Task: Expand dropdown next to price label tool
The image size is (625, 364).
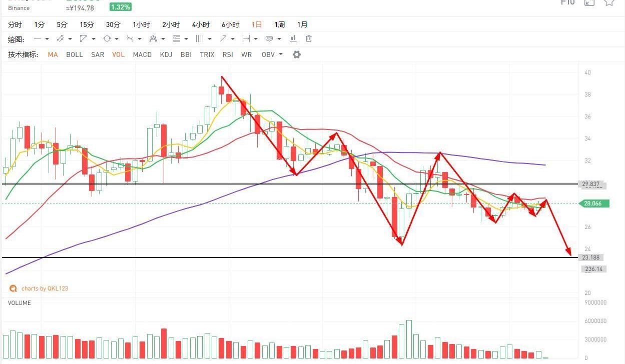Action: point(279,39)
